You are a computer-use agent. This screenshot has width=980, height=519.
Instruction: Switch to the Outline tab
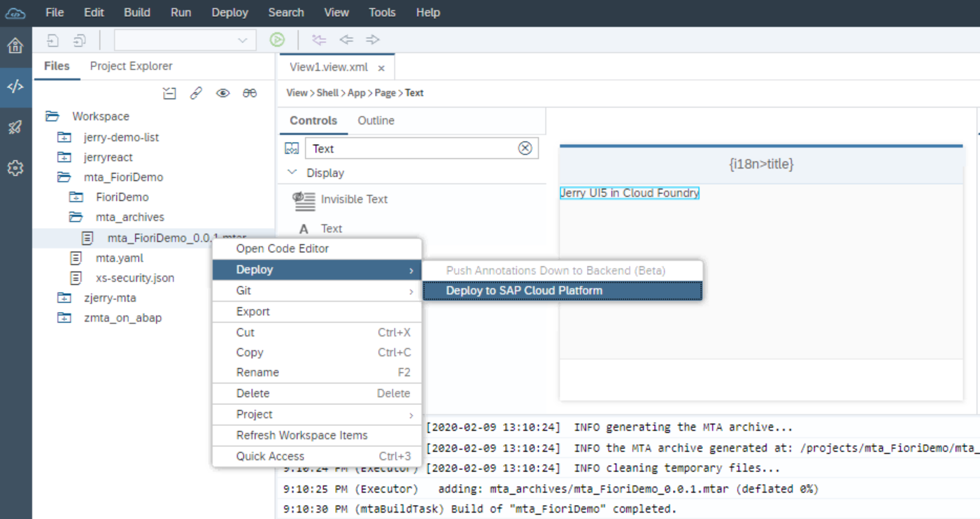[376, 120]
